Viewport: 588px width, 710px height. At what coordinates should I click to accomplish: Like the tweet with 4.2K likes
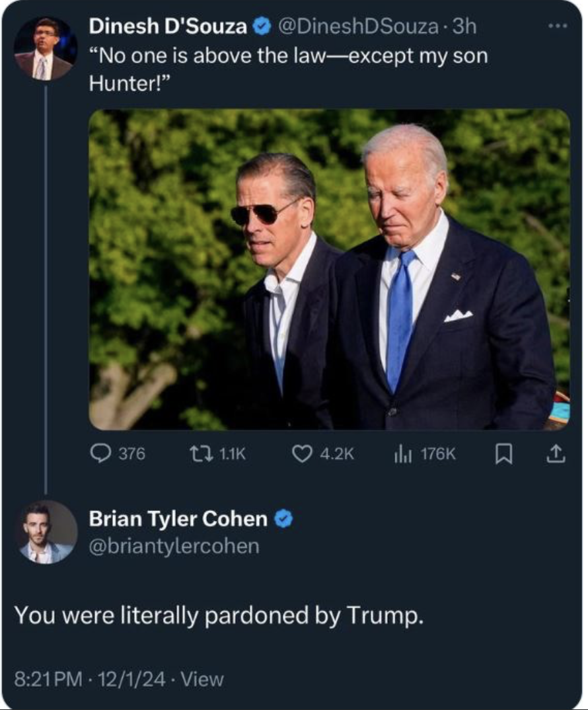click(301, 454)
